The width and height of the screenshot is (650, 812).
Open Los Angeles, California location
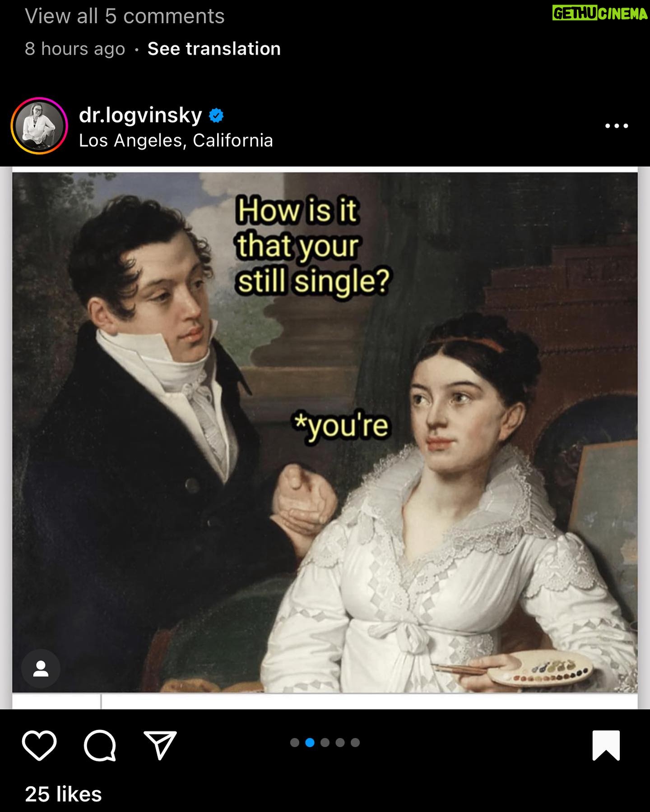click(176, 141)
